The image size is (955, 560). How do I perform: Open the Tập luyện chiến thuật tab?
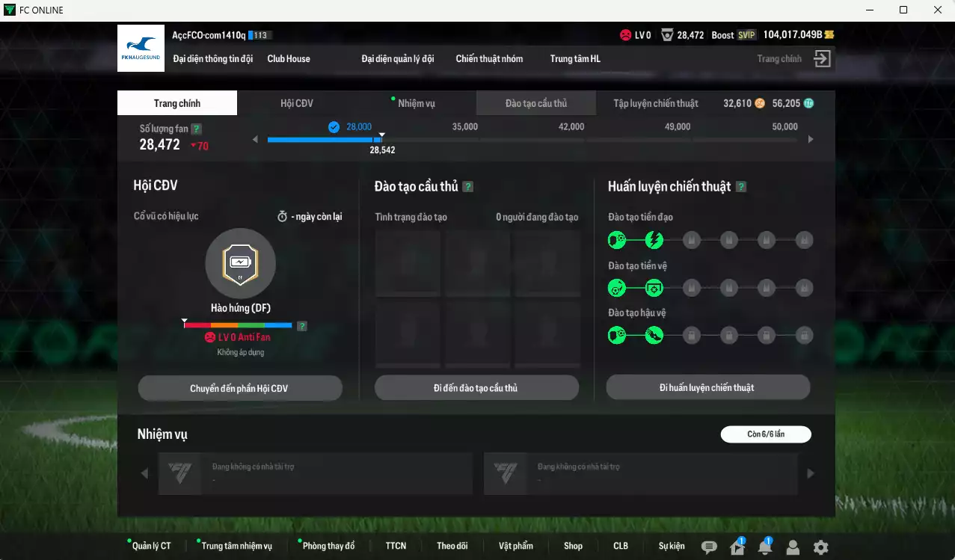(x=655, y=103)
